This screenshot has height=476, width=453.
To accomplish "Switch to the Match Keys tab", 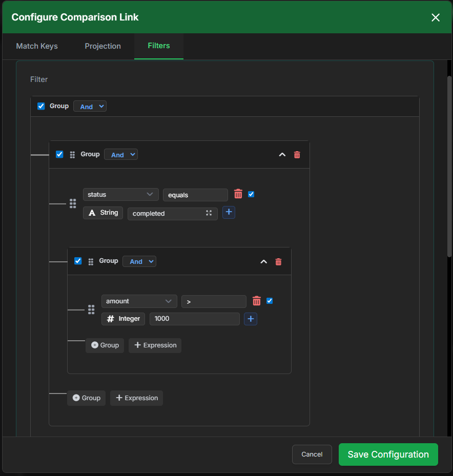I will click(37, 46).
